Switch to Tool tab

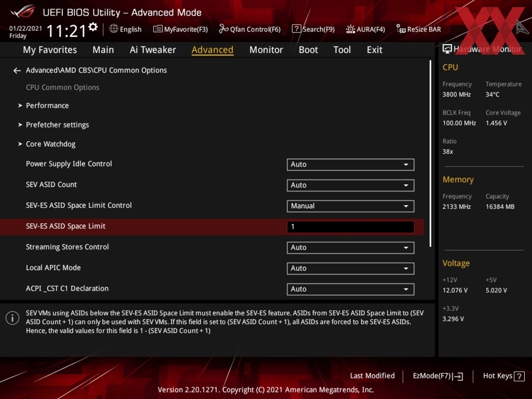coord(342,50)
